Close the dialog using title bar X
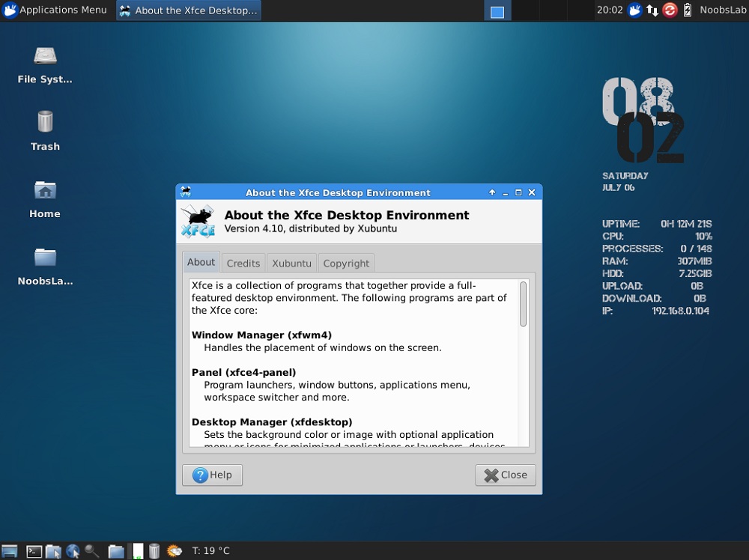 (x=532, y=192)
